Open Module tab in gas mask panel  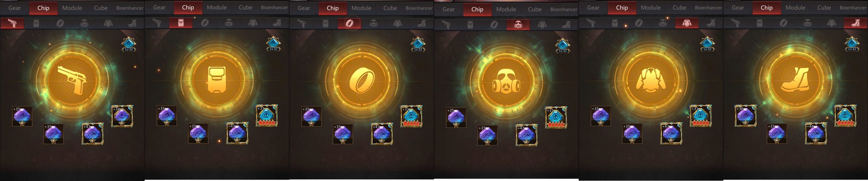(506, 9)
